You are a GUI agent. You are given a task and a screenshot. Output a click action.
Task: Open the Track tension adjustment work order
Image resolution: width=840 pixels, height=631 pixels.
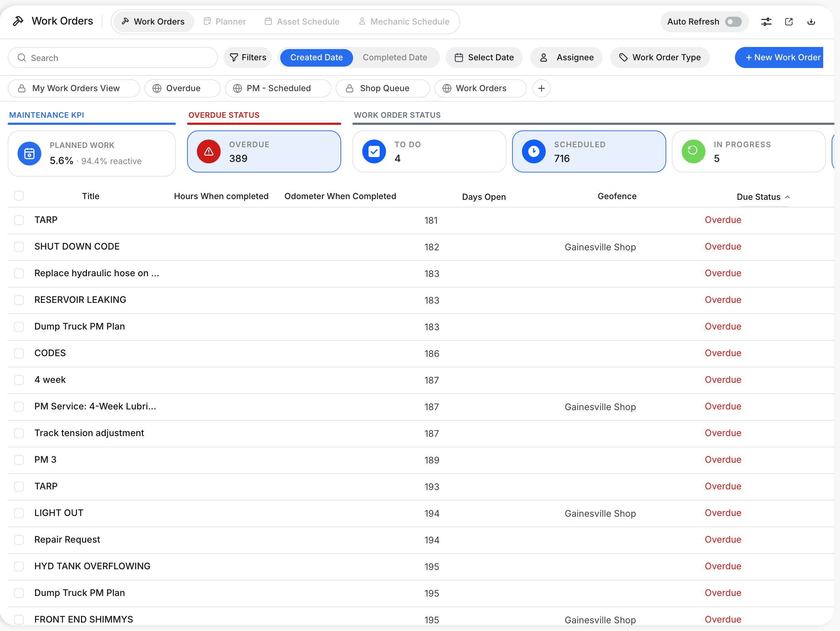tap(89, 433)
